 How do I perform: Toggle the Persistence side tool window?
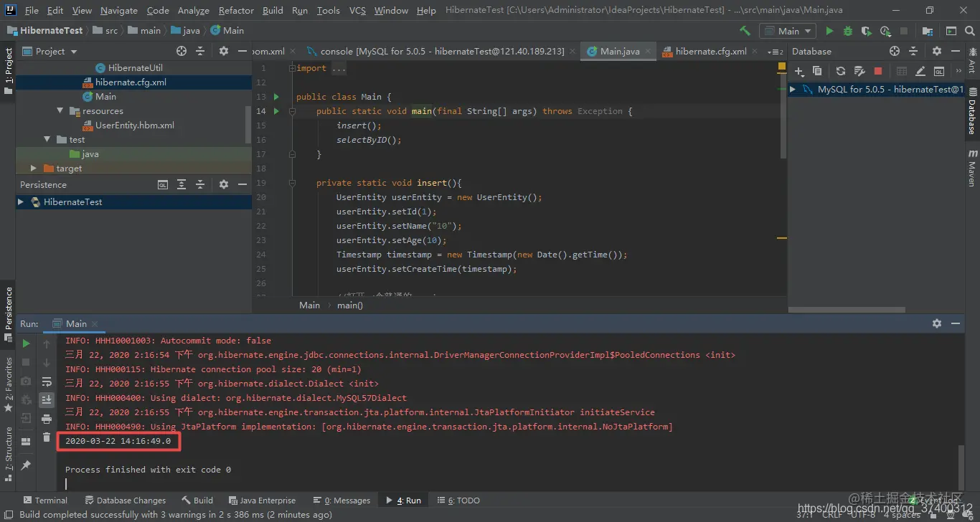pos(8,313)
